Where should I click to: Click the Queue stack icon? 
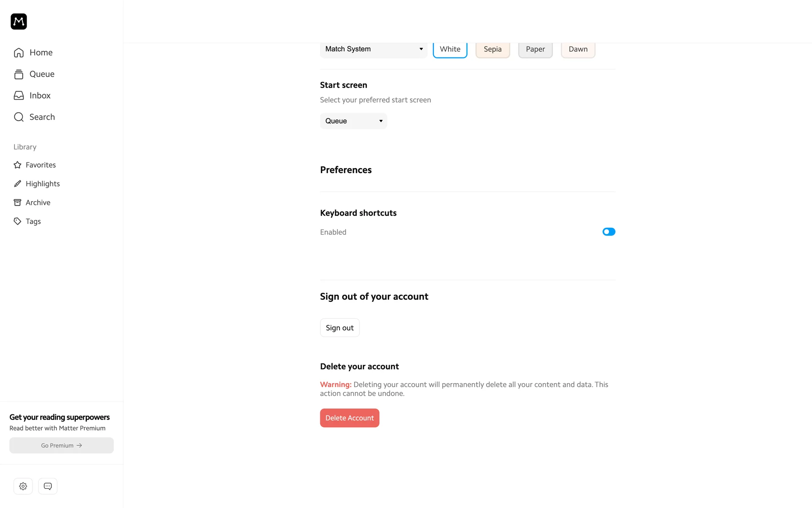pos(19,74)
